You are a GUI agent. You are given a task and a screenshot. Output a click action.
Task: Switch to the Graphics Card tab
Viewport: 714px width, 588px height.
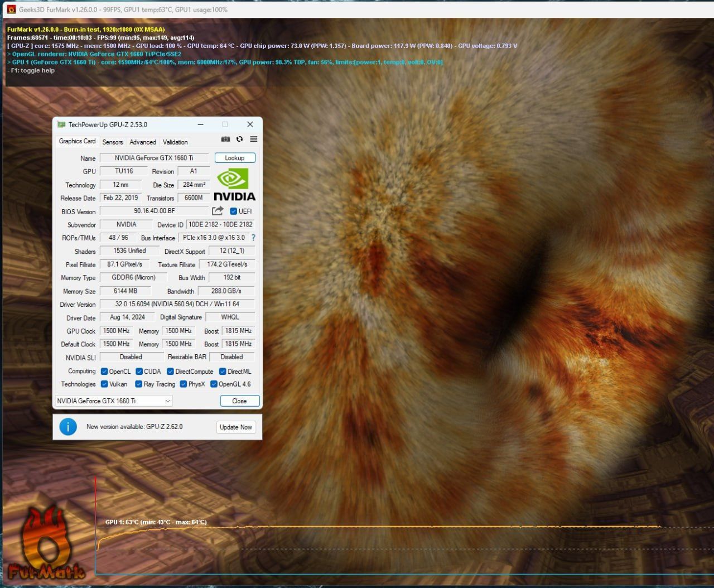pos(77,141)
